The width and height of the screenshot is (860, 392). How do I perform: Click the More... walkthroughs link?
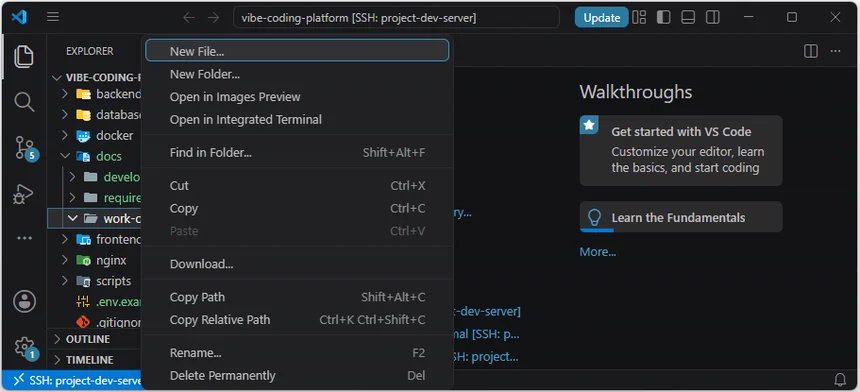click(x=598, y=252)
